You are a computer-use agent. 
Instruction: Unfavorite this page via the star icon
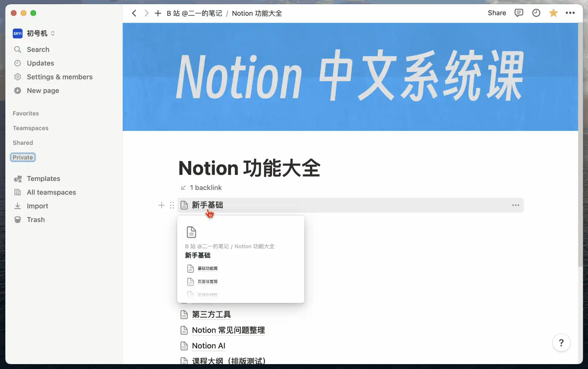click(x=553, y=13)
